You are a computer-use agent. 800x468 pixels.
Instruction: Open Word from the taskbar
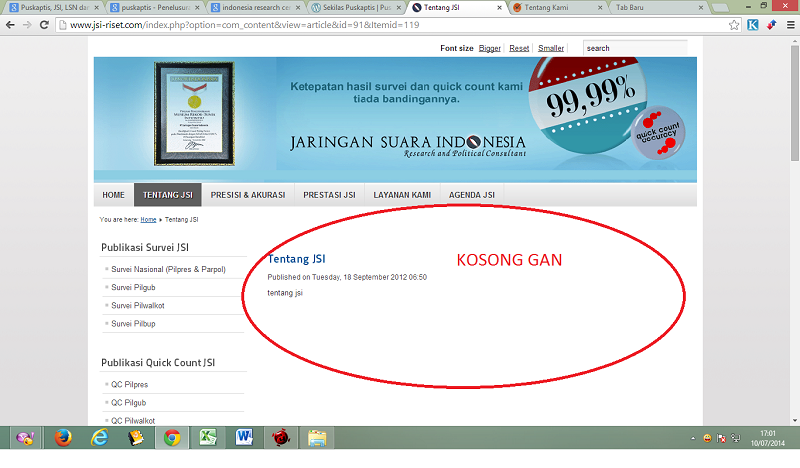point(244,438)
